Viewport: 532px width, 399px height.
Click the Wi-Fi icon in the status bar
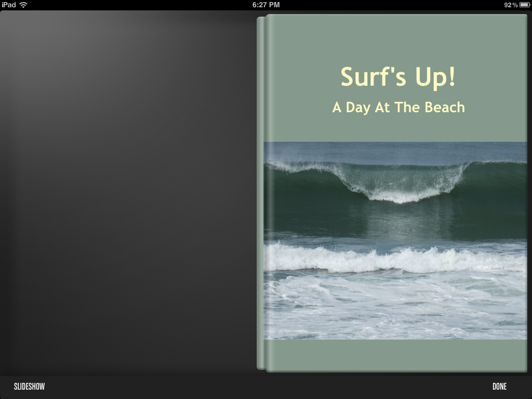[23, 5]
